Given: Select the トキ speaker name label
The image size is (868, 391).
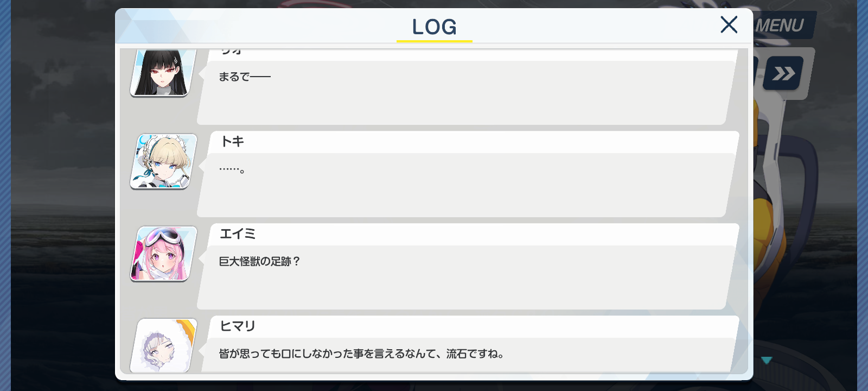Looking at the screenshot, I should 232,142.
